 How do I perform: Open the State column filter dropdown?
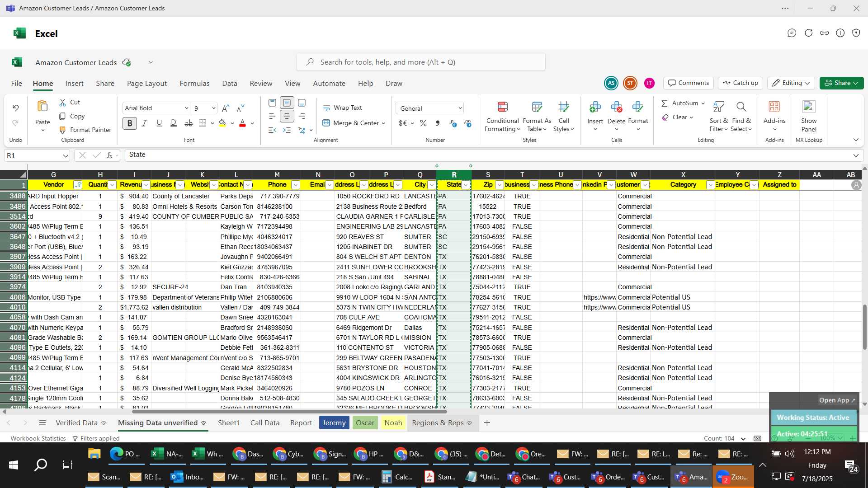point(466,185)
